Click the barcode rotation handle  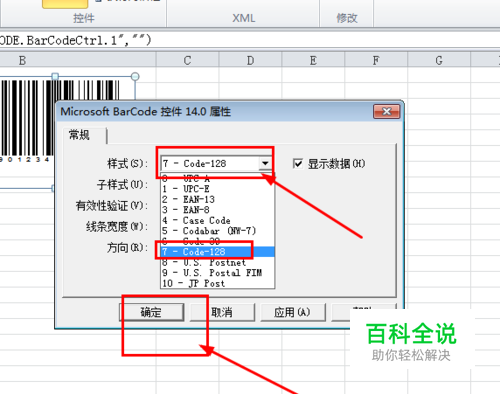pyautogui.click(x=135, y=77)
